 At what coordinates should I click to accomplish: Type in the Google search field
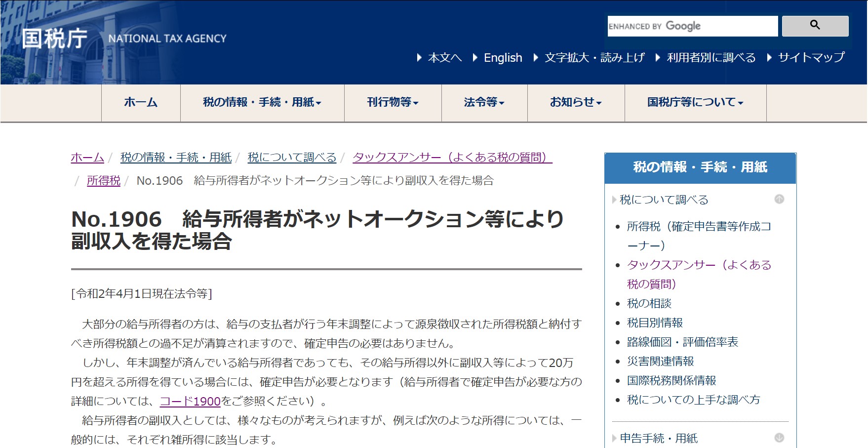coord(692,26)
